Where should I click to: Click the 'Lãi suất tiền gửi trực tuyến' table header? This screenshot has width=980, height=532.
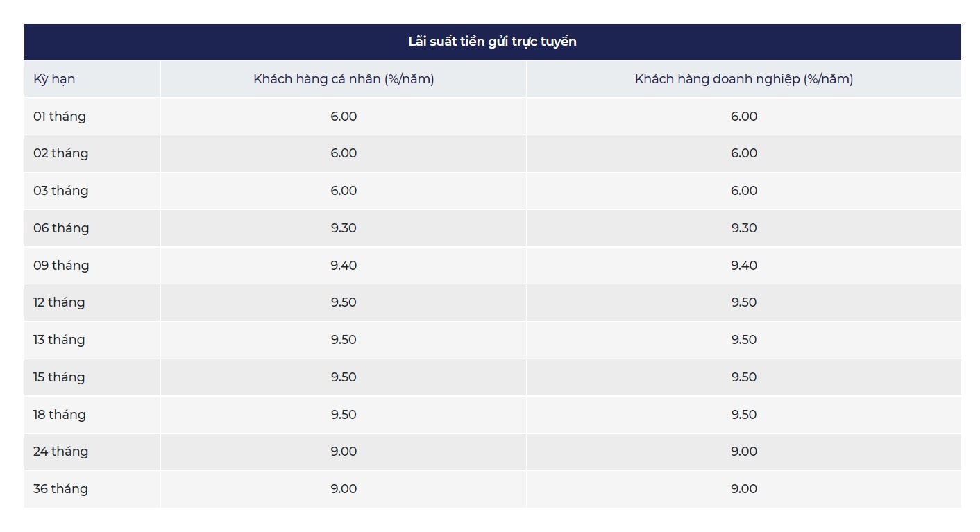pyautogui.click(x=492, y=42)
